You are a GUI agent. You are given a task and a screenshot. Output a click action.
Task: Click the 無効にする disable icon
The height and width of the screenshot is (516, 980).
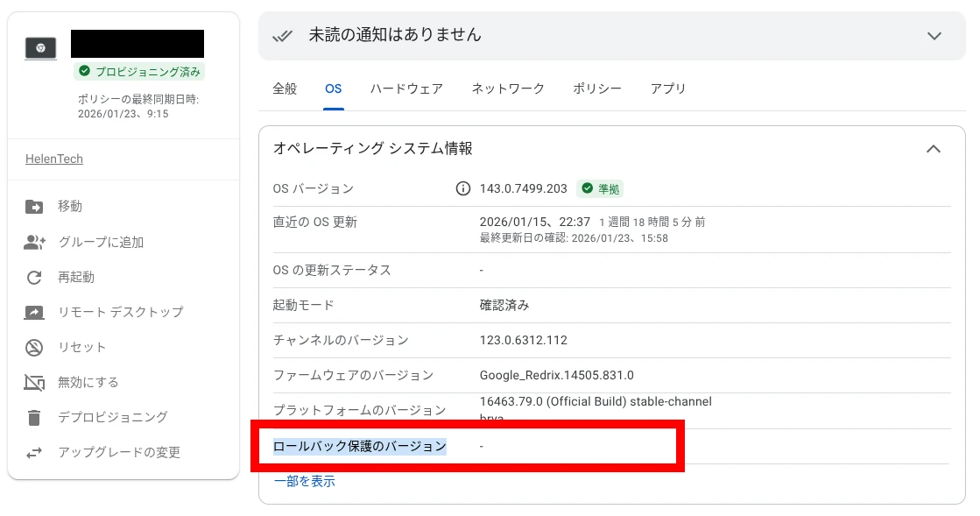click(34, 383)
